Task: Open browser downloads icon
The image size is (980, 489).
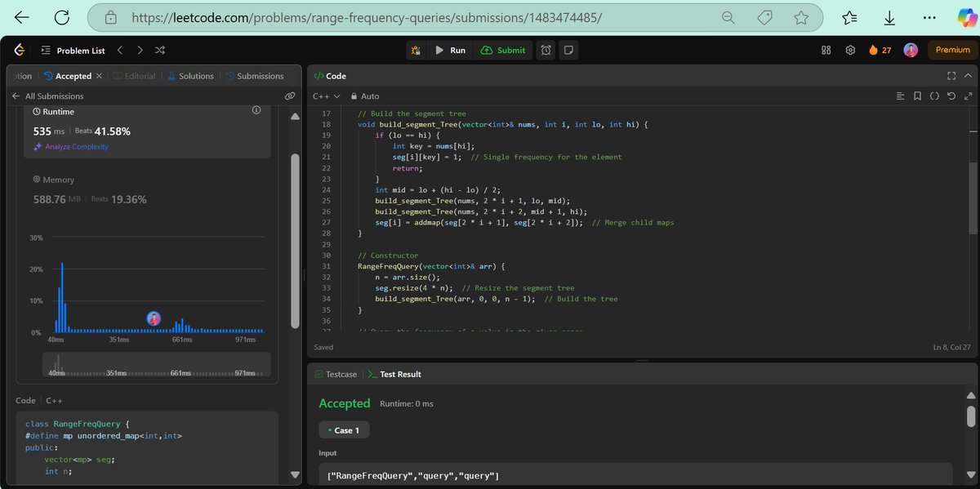Action: pyautogui.click(x=889, y=17)
